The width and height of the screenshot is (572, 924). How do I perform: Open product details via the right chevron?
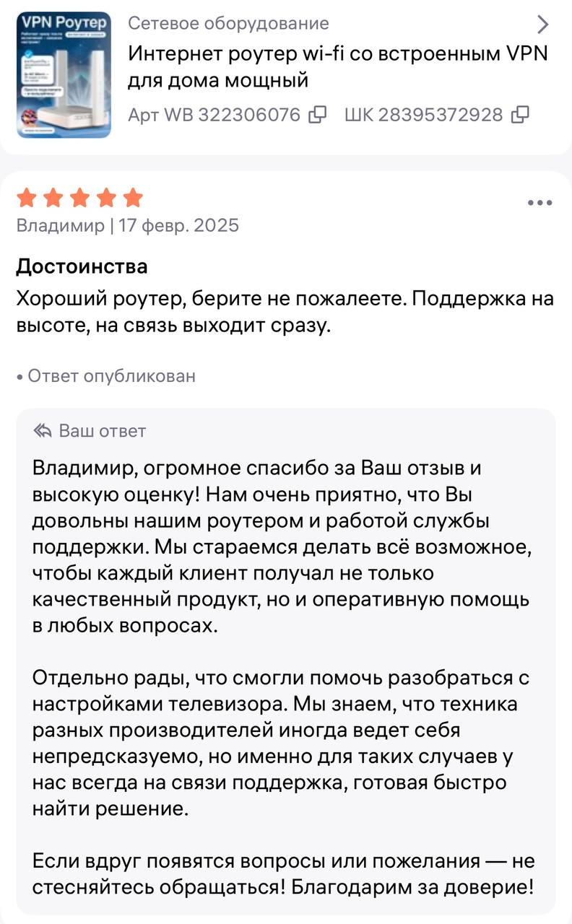pyautogui.click(x=543, y=25)
